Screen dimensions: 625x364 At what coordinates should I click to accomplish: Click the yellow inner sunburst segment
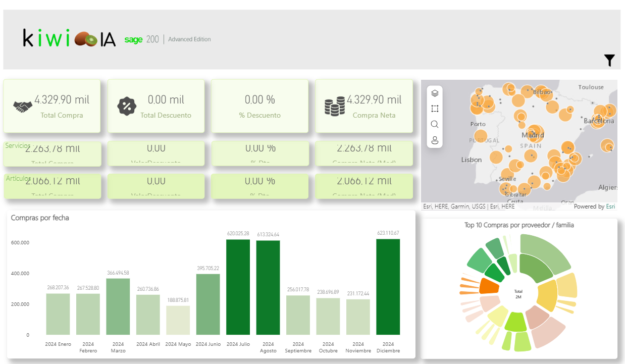point(546,296)
